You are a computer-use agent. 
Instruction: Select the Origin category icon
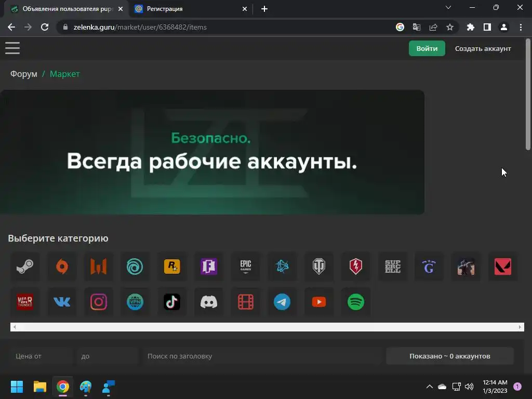click(x=62, y=267)
